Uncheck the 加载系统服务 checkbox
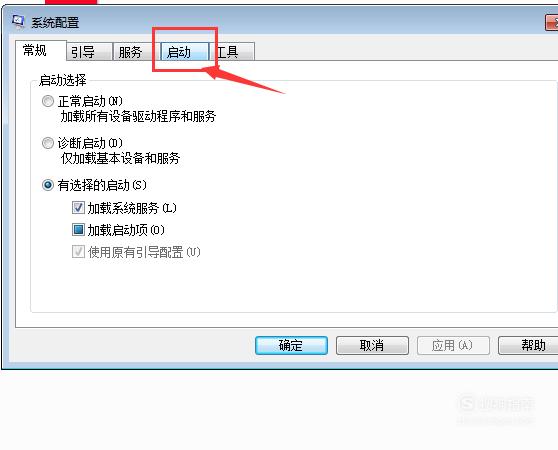This screenshot has width=558, height=450. 78,207
